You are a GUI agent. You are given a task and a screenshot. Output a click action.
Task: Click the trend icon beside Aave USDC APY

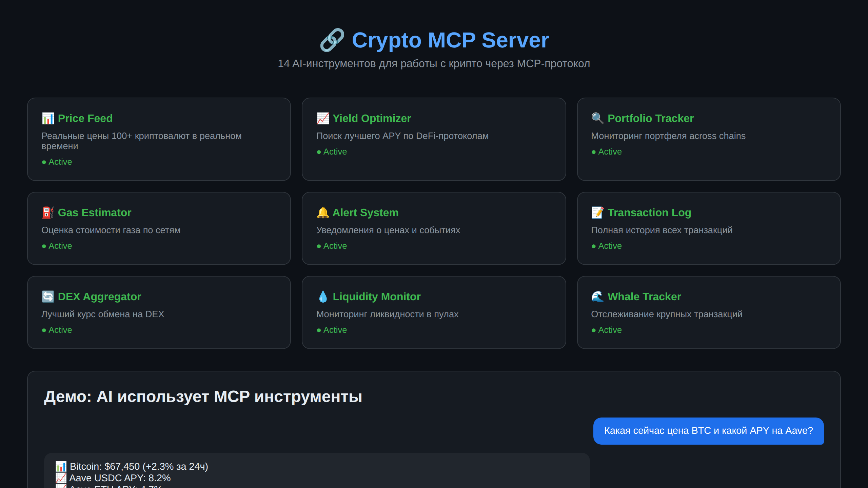pos(61,478)
